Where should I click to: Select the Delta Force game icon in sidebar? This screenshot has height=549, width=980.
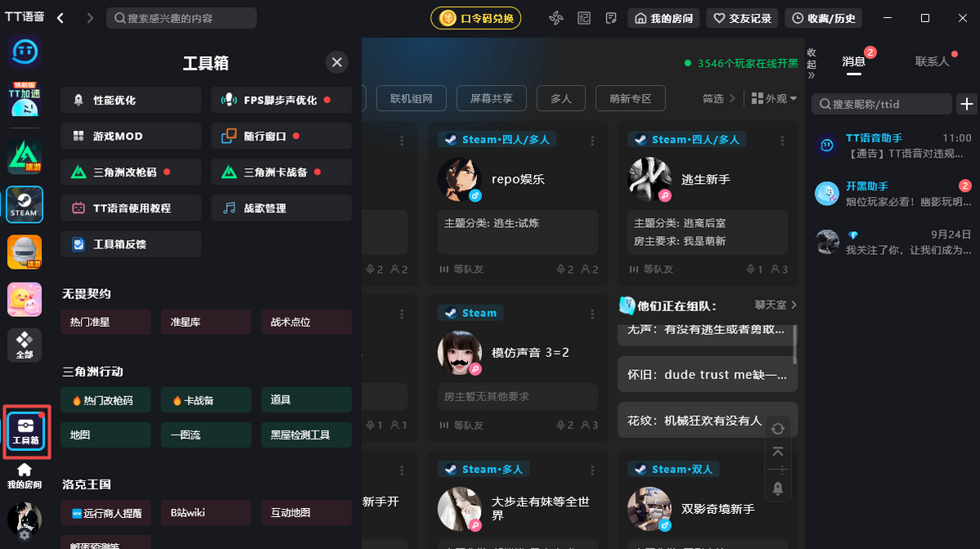point(24,156)
